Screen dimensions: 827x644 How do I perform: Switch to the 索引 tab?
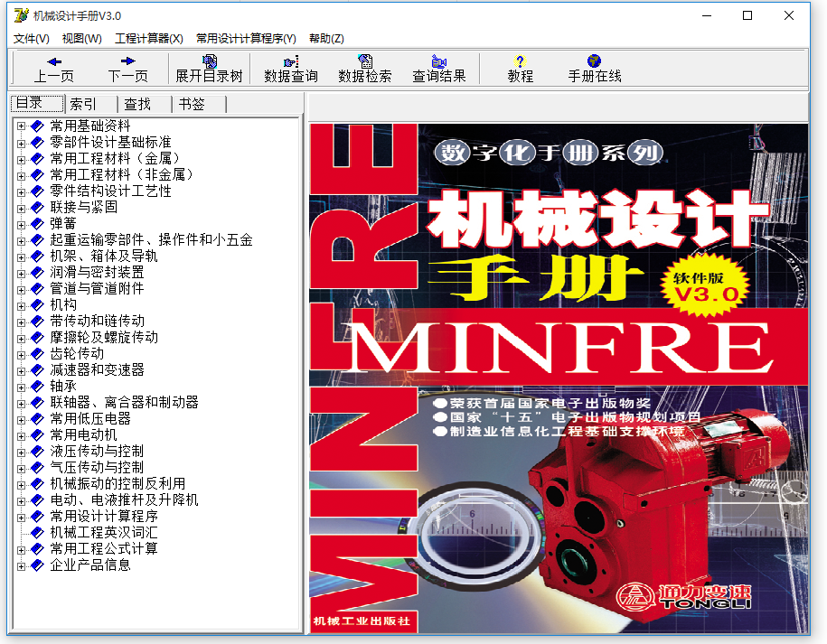point(84,103)
